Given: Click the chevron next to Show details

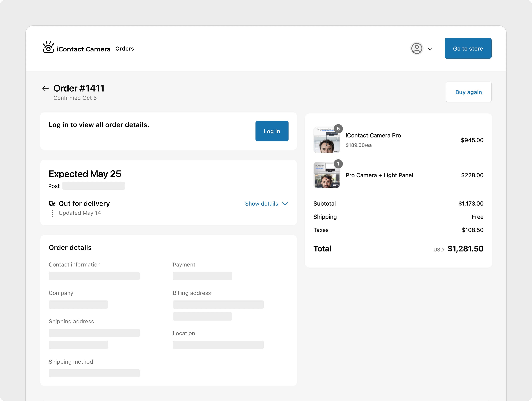Looking at the screenshot, I should [285, 204].
